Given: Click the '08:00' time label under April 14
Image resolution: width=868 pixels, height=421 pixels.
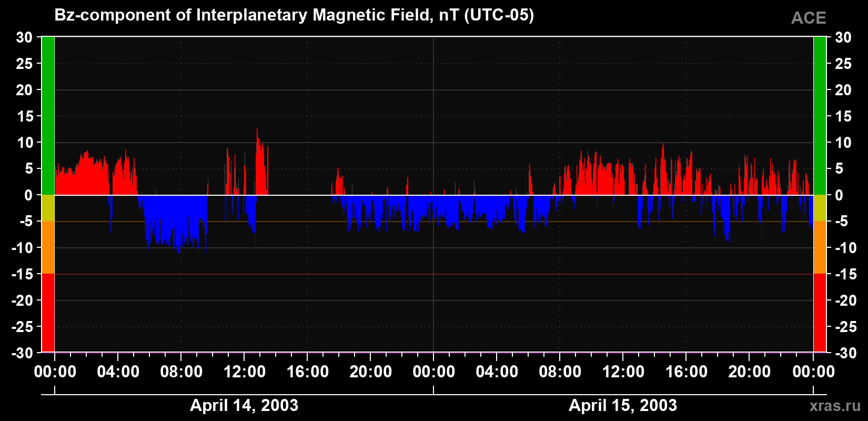Looking at the screenshot, I should 181,372.
